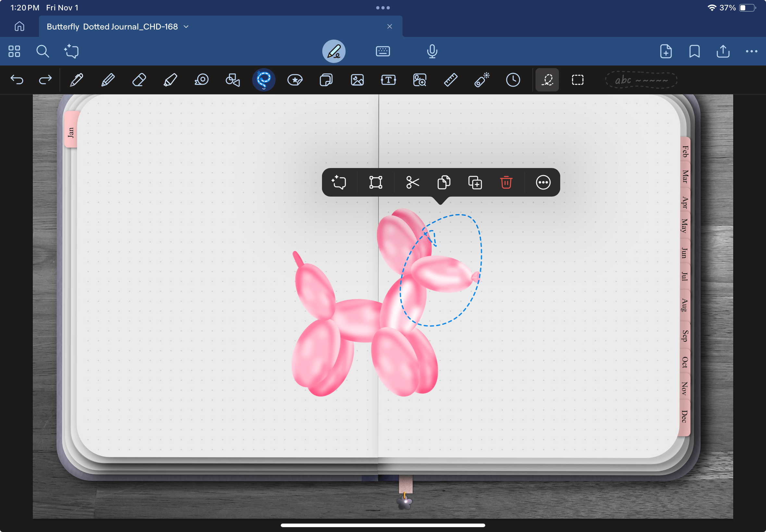Open more options in selection popup
Screen dimensions: 766x532
pyautogui.click(x=543, y=182)
